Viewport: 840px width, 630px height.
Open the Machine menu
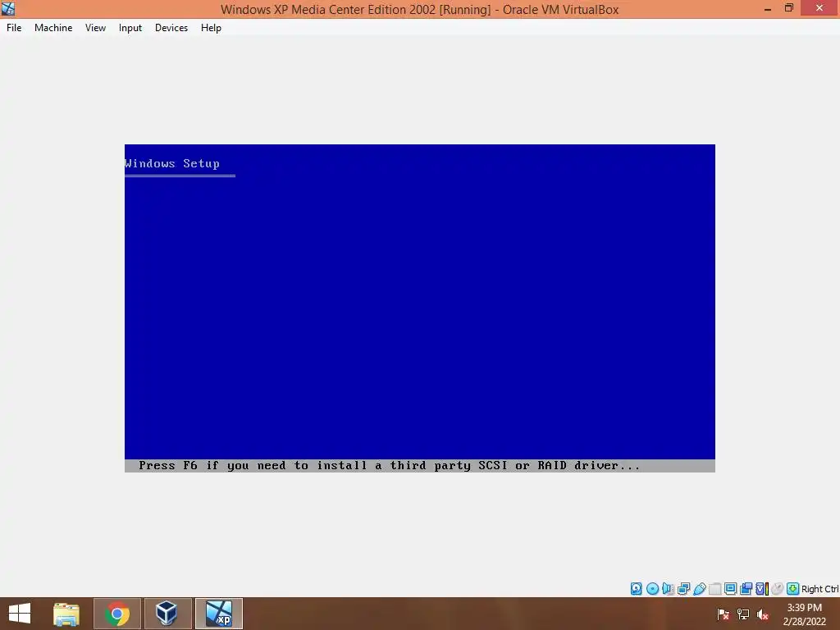coord(53,28)
